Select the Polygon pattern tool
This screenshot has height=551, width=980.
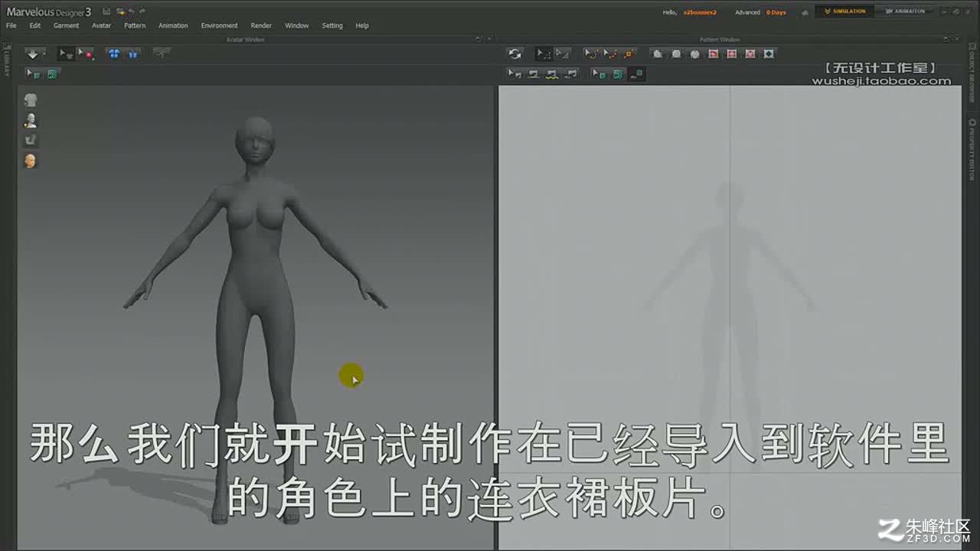[x=658, y=54]
